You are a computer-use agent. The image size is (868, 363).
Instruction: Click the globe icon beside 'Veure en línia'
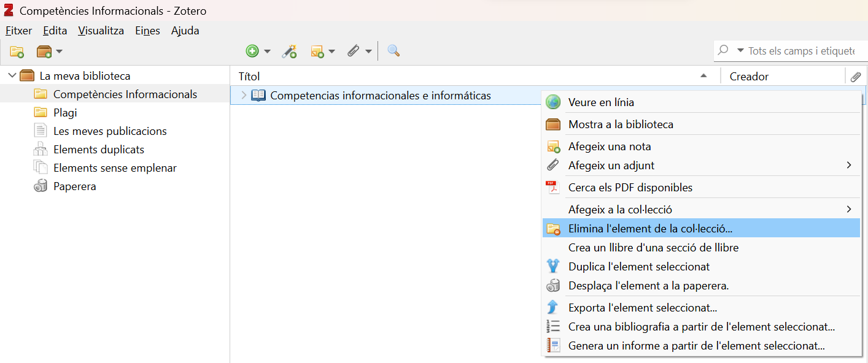(553, 102)
